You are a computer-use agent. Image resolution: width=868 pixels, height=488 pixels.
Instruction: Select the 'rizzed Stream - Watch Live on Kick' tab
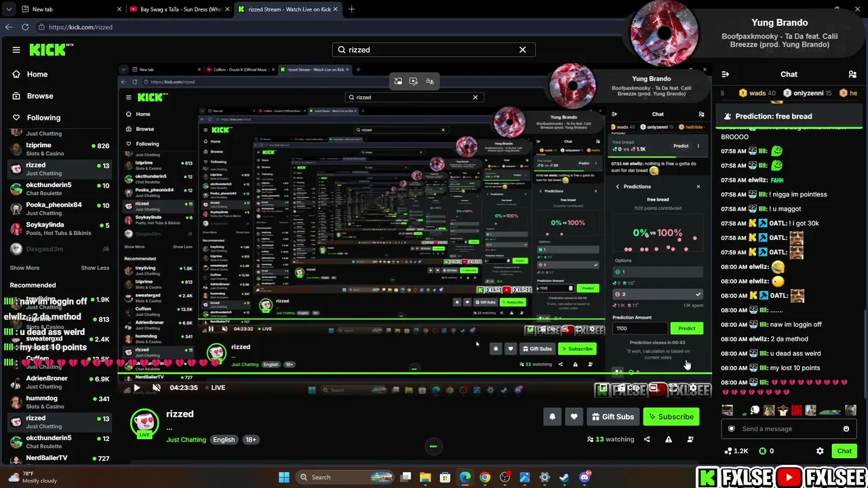(x=288, y=9)
